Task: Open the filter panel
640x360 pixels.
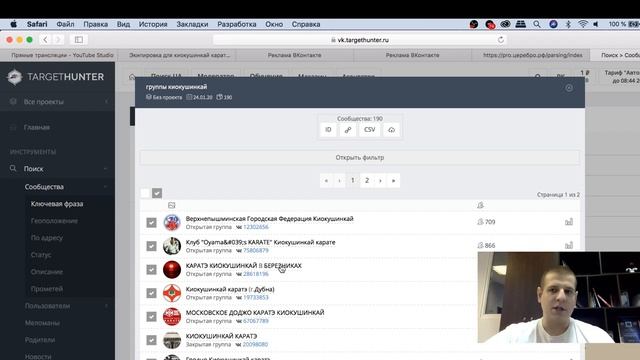Action: 360,158
